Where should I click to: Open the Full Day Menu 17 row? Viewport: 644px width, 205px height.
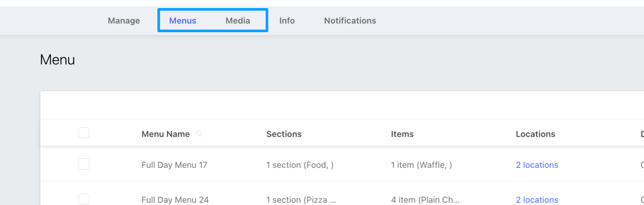pyautogui.click(x=174, y=165)
